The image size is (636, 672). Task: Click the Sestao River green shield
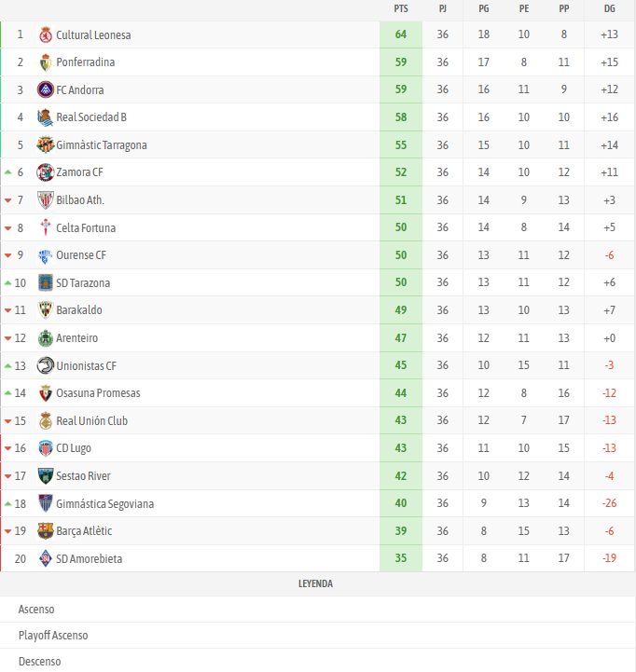(x=46, y=475)
